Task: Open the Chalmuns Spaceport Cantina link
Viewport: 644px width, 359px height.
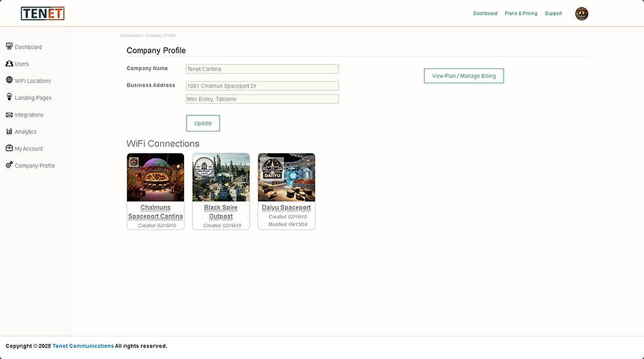Action: pos(155,212)
